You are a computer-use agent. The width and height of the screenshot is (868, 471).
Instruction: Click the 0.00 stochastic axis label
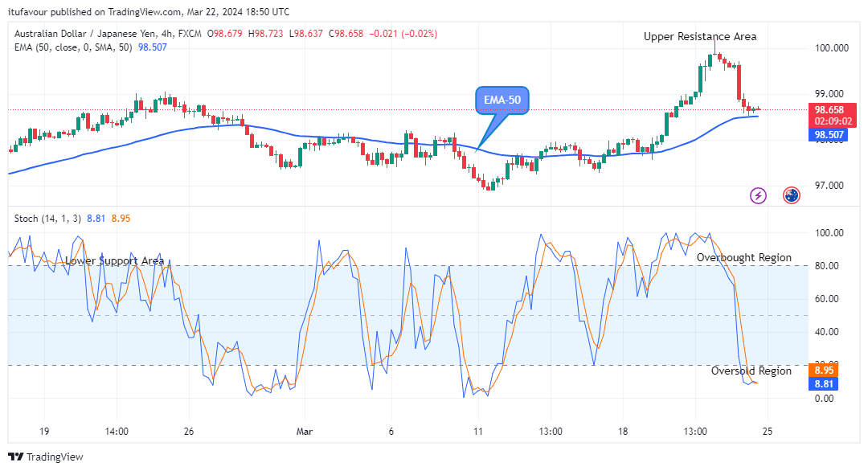[x=824, y=399]
